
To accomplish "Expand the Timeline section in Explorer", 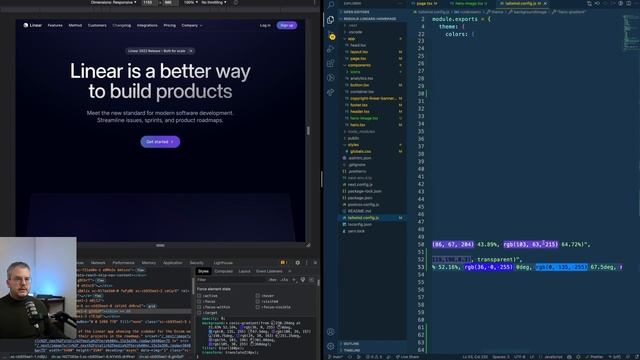I will 351,350.
